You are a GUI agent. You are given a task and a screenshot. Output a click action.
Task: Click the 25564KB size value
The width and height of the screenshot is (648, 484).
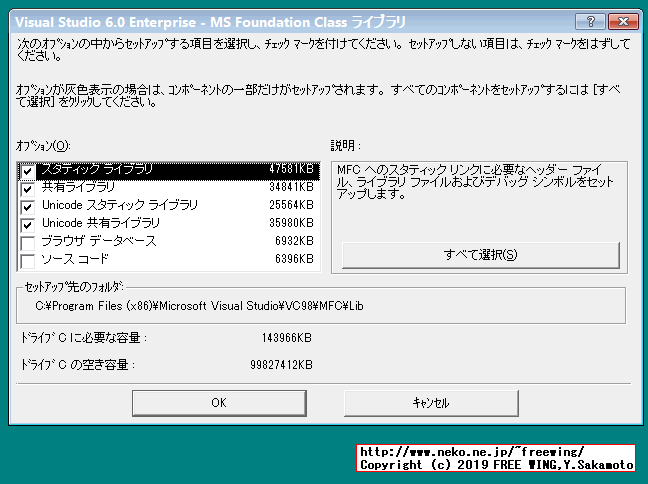click(x=292, y=205)
